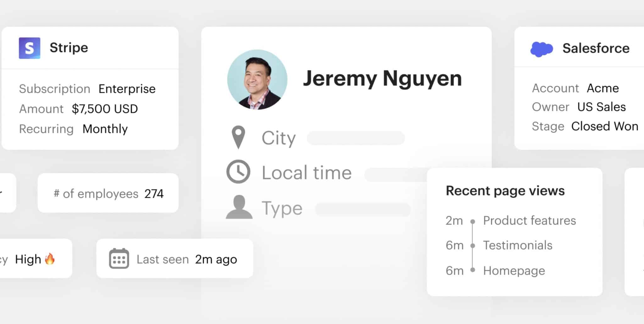Viewport: 644px width, 324px height.
Task: Click the Recent page views heading
Action: pyautogui.click(x=505, y=191)
